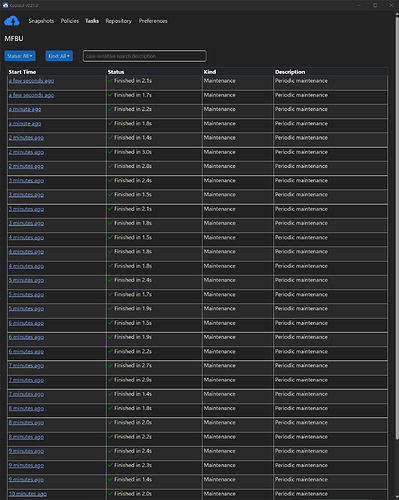The height and width of the screenshot is (500, 399).
Task: Click the Kopia cloud logo icon
Action: tap(12, 21)
